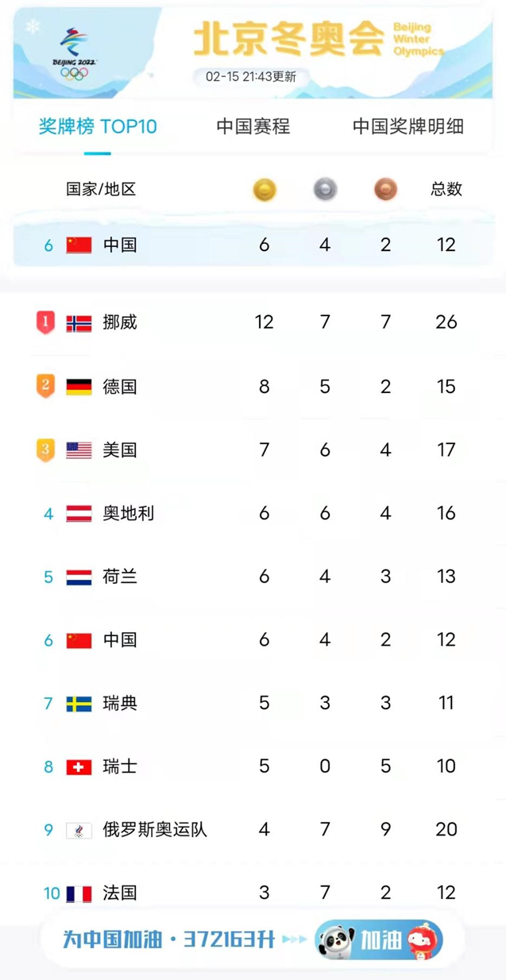Open the 中国奖牌明细 tab

point(408,126)
